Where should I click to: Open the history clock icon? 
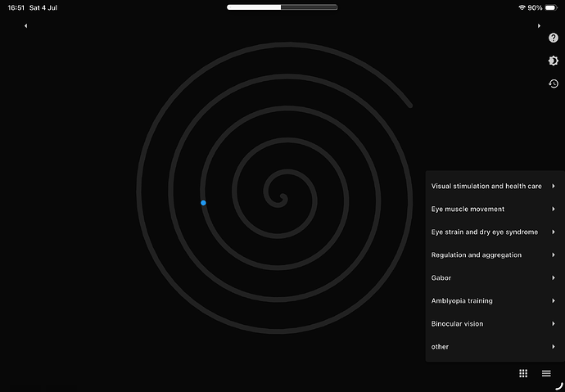pos(553,83)
